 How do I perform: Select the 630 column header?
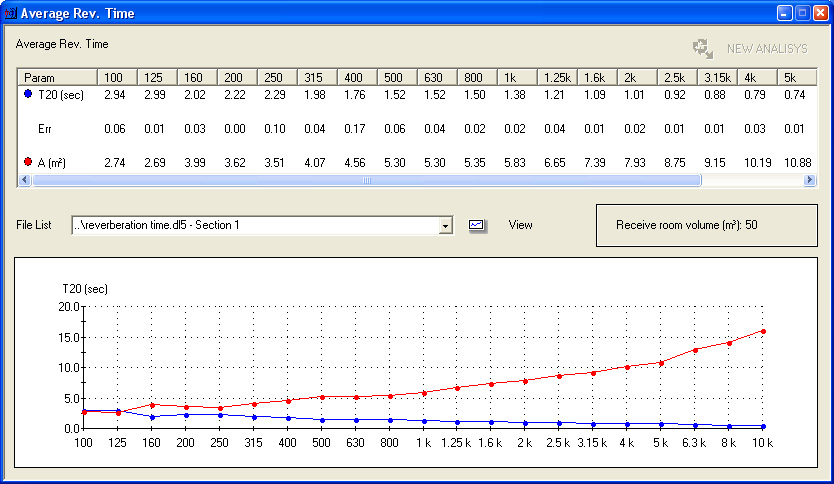pyautogui.click(x=437, y=78)
